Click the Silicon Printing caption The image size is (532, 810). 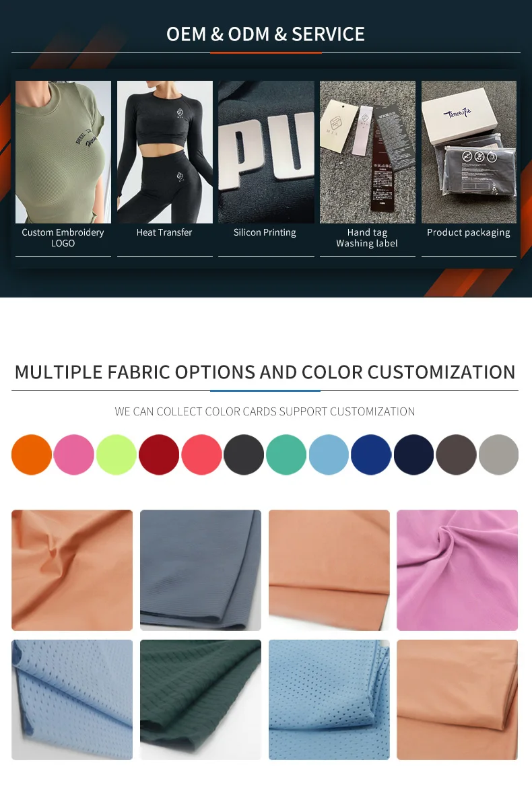click(x=265, y=232)
